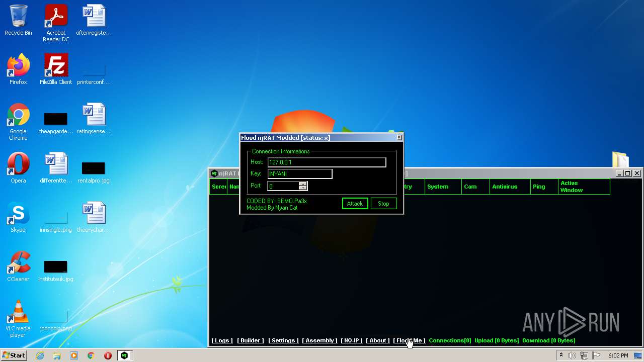Open the media player taskbar icon
The height and width of the screenshot is (362, 644).
(74, 355)
